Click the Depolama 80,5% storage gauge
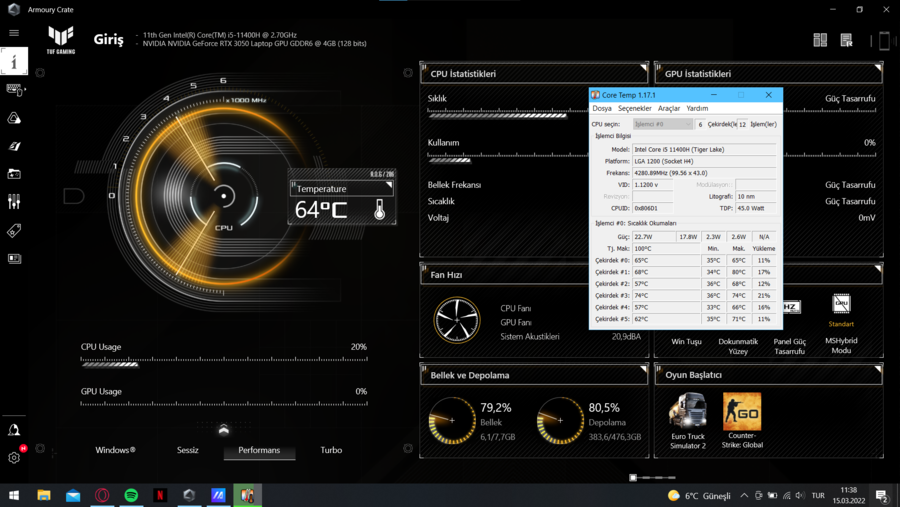 point(560,421)
